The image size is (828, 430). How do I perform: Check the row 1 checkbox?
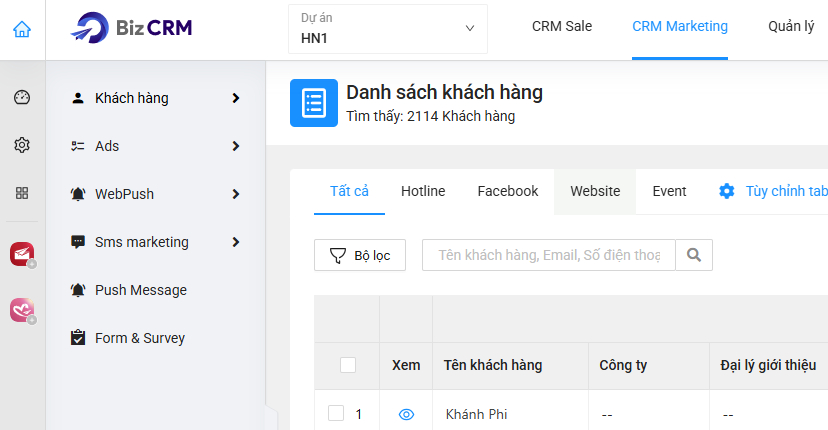coord(336,413)
